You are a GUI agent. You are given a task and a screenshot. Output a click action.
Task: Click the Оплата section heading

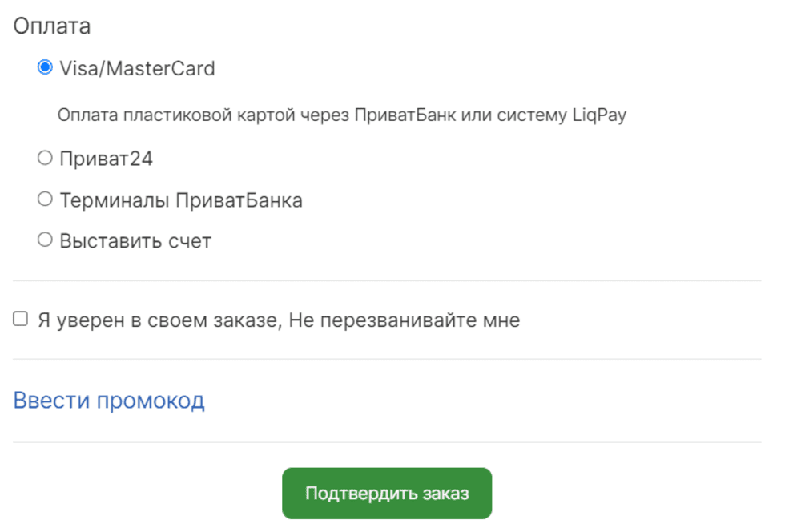pyautogui.click(x=50, y=25)
